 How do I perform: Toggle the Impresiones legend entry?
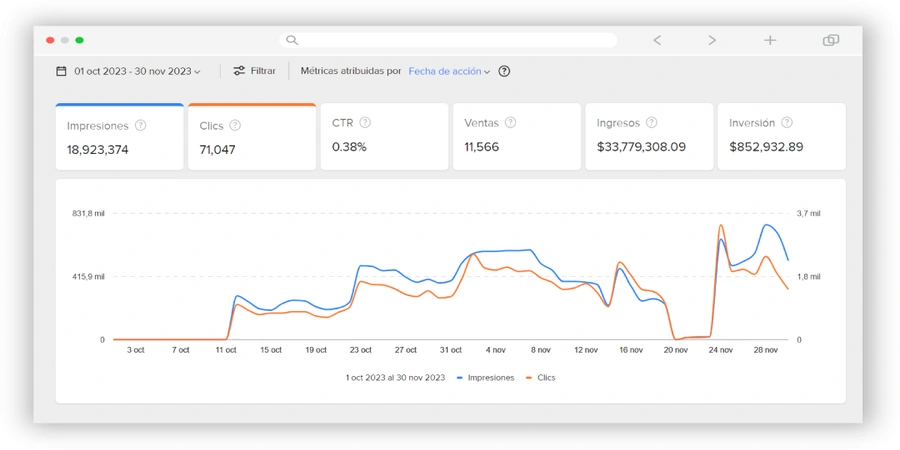pyautogui.click(x=486, y=378)
